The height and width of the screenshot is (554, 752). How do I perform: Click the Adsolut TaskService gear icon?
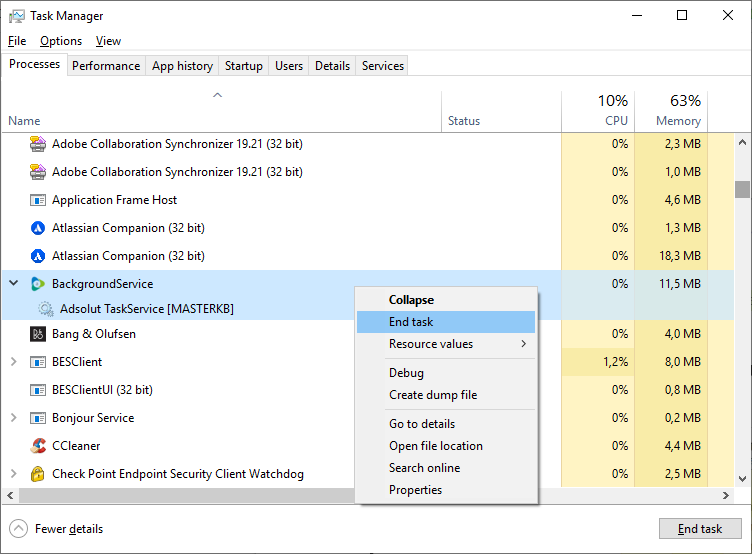(46, 309)
